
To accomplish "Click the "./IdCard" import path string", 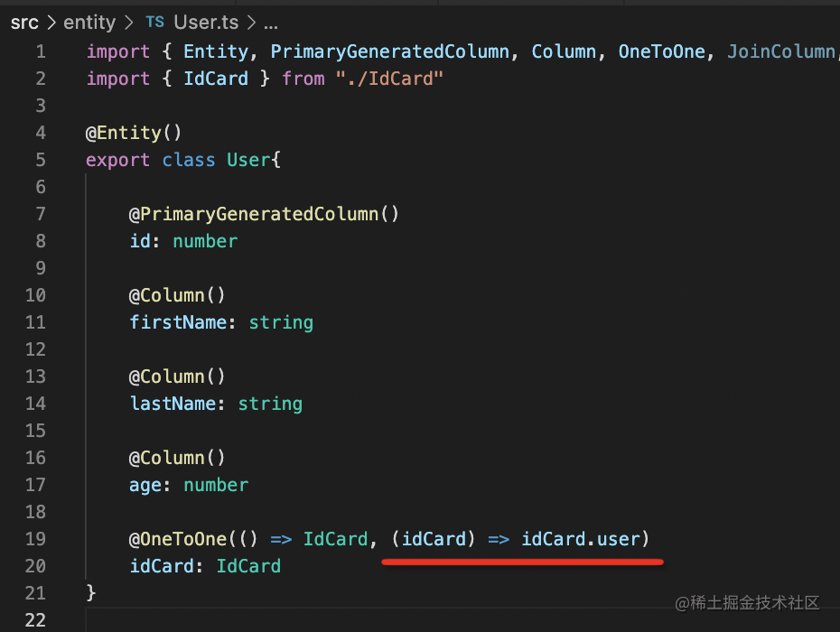I will click(x=389, y=79).
